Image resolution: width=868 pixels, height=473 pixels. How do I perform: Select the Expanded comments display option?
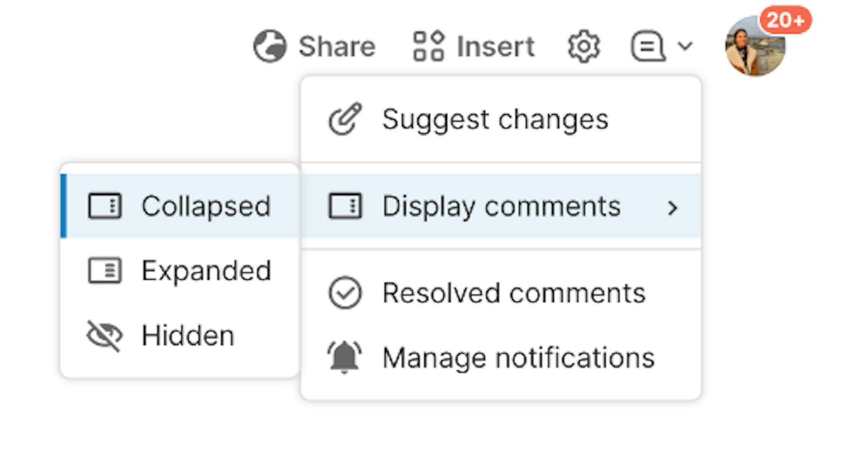click(x=206, y=271)
